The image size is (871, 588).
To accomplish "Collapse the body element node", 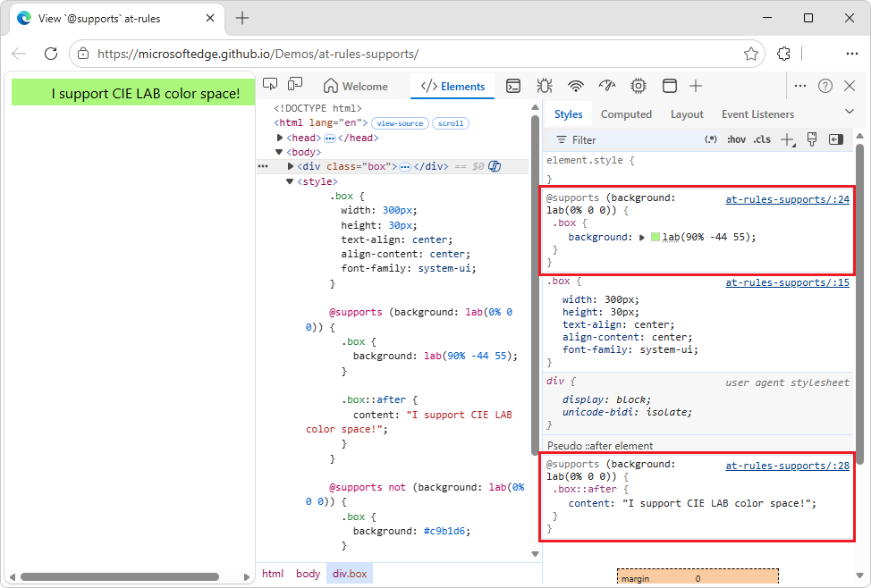I will (279, 152).
